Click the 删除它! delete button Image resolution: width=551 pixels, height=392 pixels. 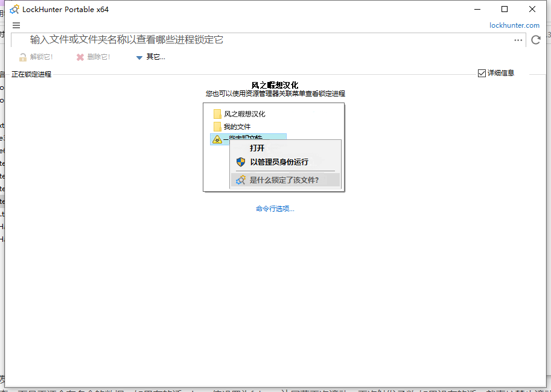(x=93, y=57)
